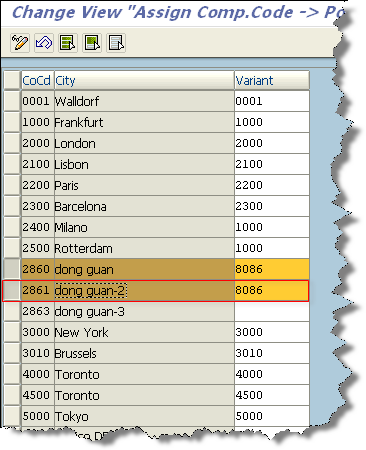Click the city cell dong guan-3
The height and width of the screenshot is (450, 366).
pyautogui.click(x=144, y=311)
